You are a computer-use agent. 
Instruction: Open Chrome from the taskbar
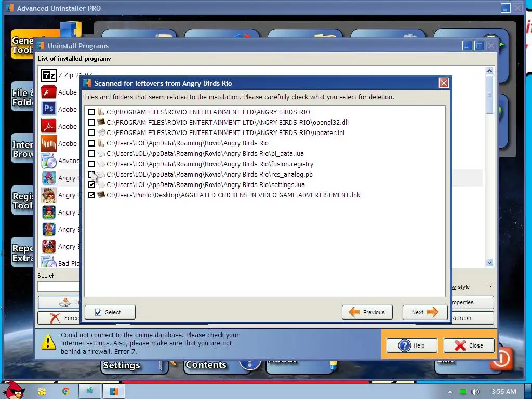[x=65, y=391]
